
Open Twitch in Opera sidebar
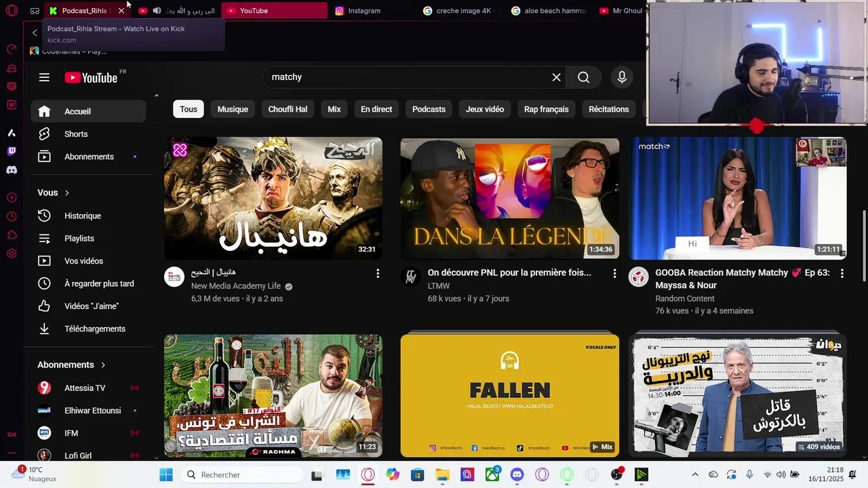coord(12,151)
